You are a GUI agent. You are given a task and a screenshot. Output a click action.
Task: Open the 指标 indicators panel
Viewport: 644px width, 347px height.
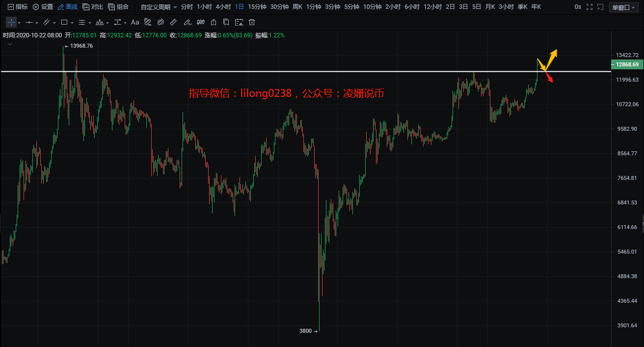coord(17,7)
